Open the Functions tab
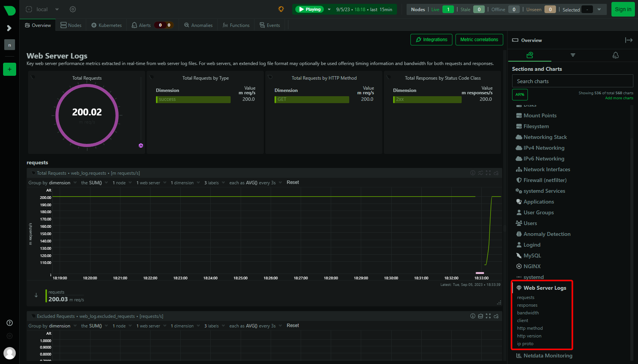 point(236,25)
